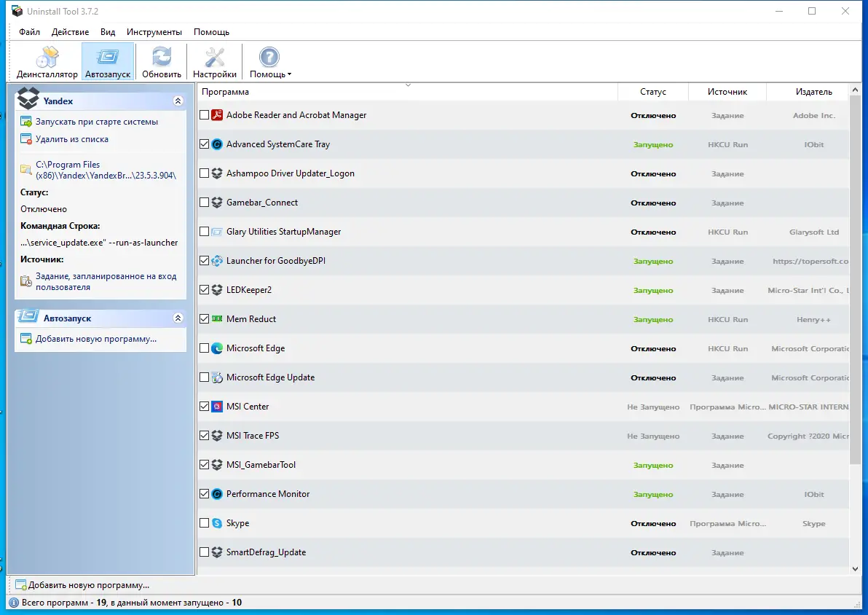The height and width of the screenshot is (615, 868).
Task: Select the "Performance Monitor" program name
Action: (268, 494)
